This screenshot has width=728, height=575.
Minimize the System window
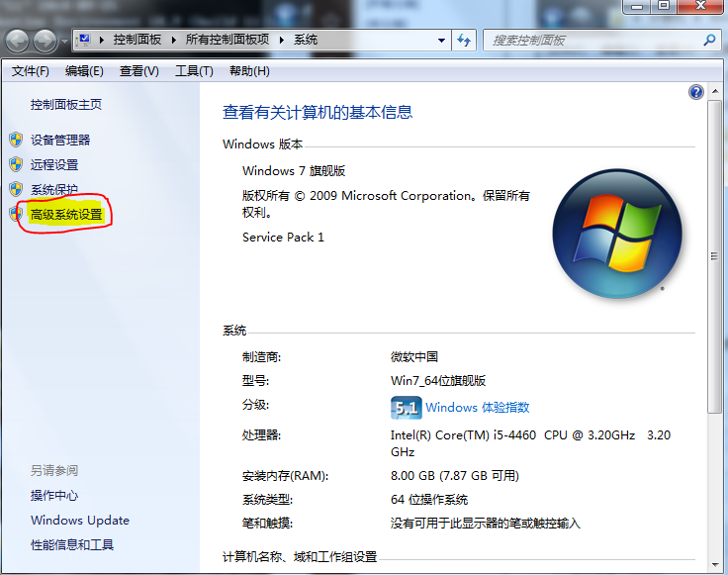tap(637, 7)
